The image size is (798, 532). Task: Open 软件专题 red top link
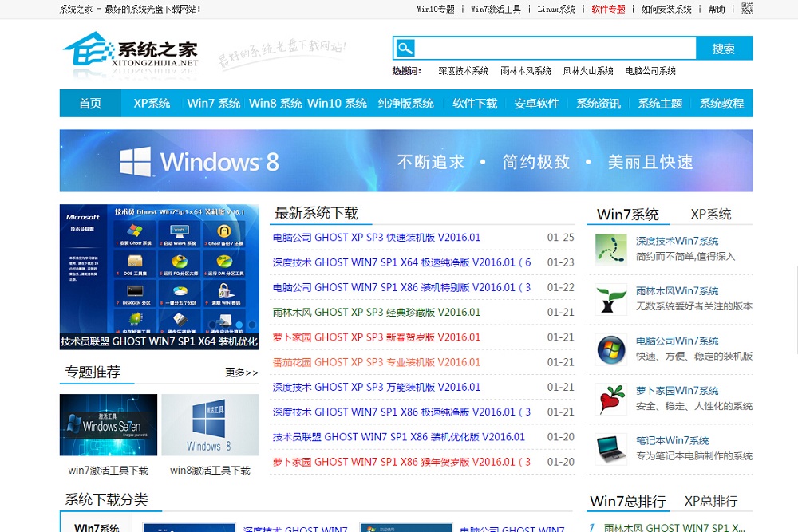coord(608,9)
